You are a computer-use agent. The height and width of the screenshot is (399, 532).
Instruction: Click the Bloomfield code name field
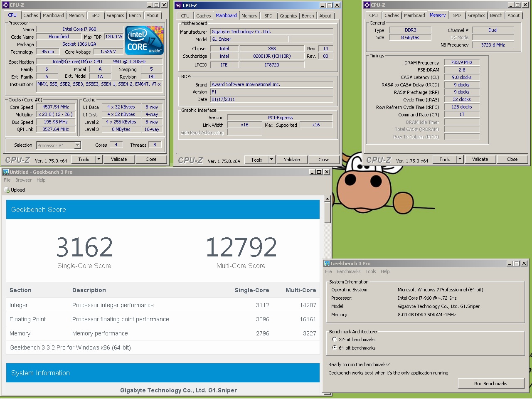tap(59, 37)
